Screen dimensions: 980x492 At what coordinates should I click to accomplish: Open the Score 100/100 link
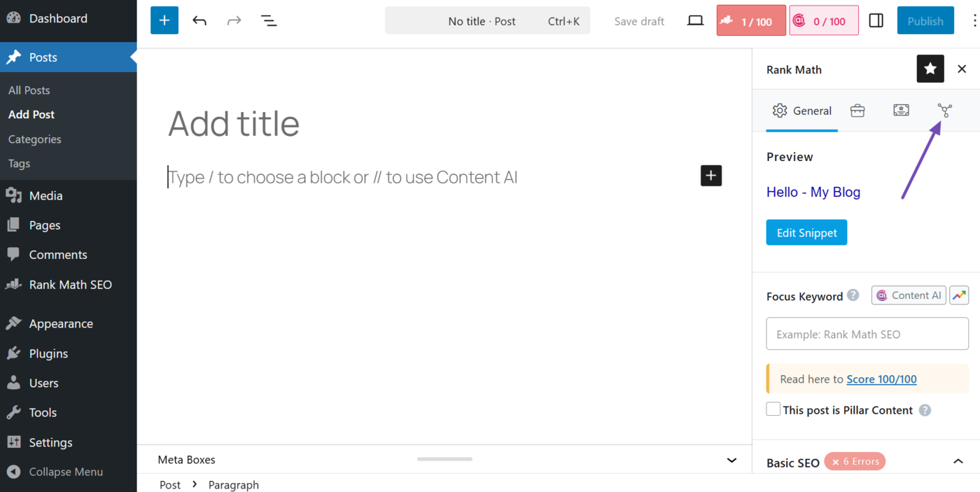coord(881,379)
